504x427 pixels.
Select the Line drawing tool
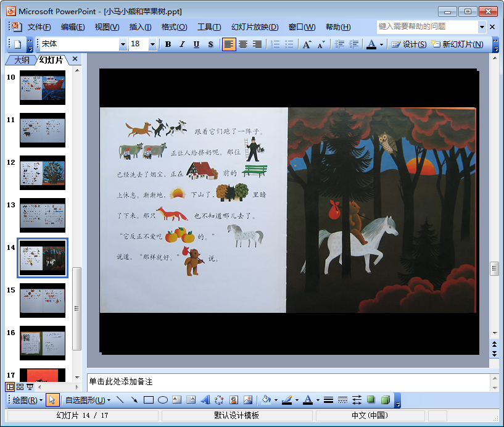point(120,400)
